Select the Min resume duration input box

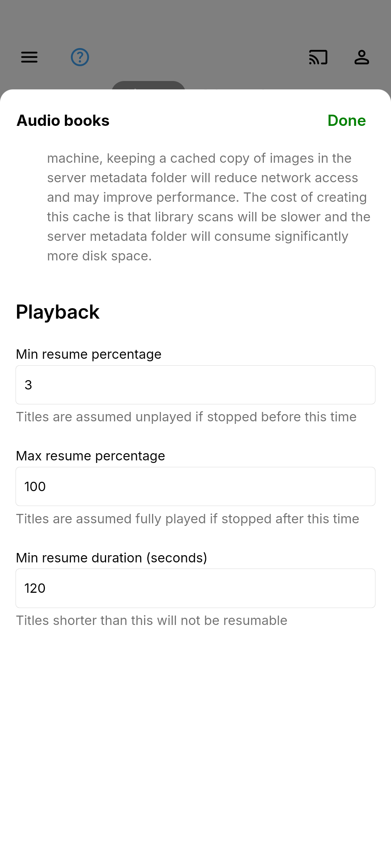click(195, 588)
